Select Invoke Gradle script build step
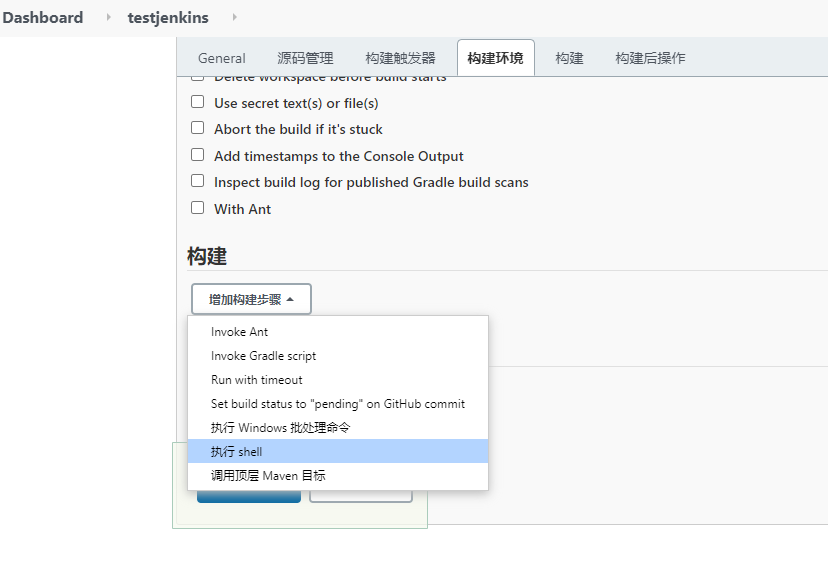The image size is (828, 565). pos(338,356)
